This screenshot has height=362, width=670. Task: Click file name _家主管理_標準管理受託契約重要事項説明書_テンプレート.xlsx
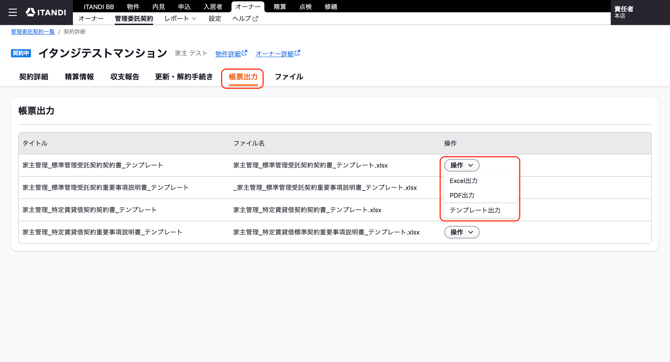point(325,187)
